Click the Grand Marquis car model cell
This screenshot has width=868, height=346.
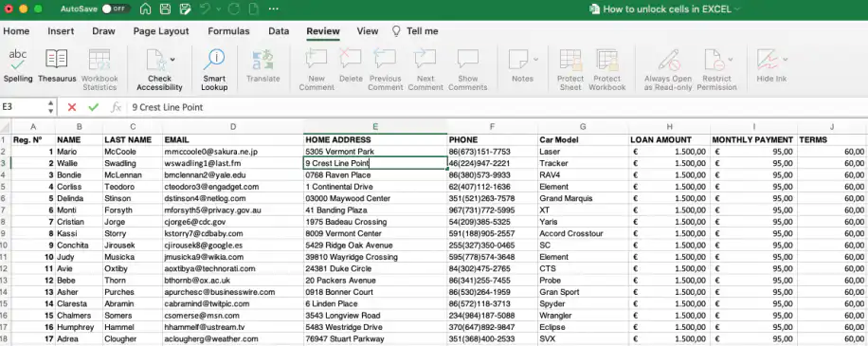point(583,198)
